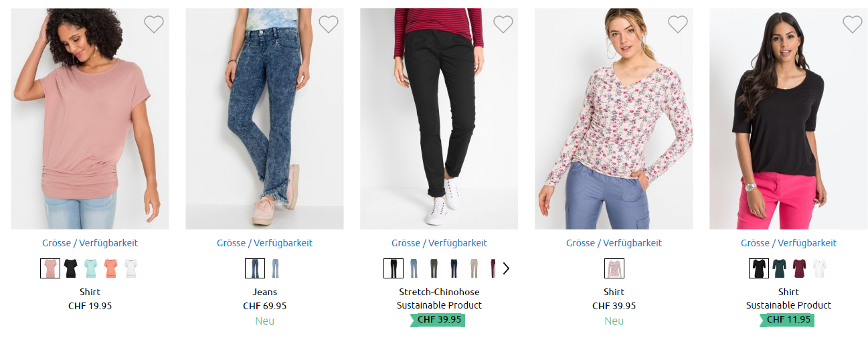Select dark green swatch on last shirt

pyautogui.click(x=779, y=268)
